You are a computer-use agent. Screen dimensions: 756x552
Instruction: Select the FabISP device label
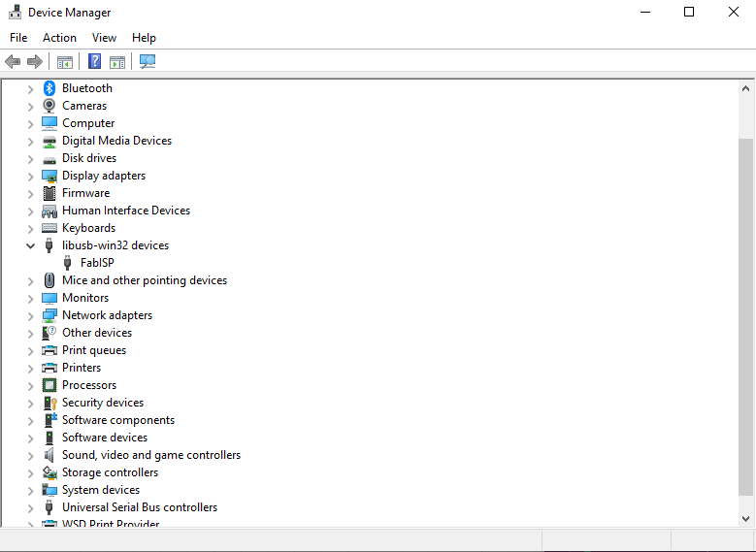[x=97, y=263]
